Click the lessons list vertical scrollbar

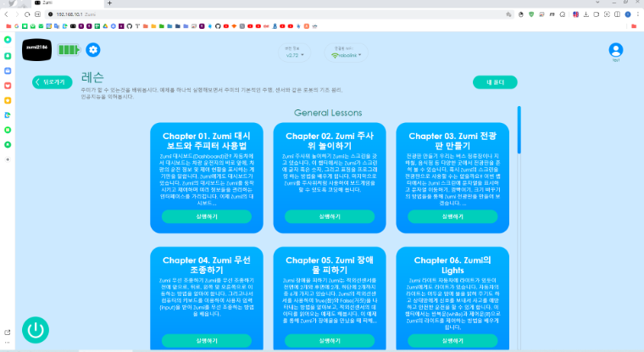519,170
